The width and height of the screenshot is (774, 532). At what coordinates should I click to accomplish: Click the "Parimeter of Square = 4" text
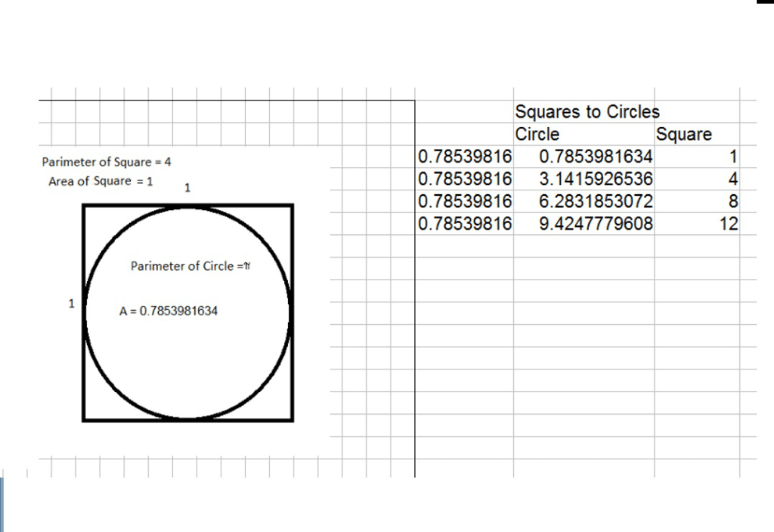pyautogui.click(x=107, y=162)
